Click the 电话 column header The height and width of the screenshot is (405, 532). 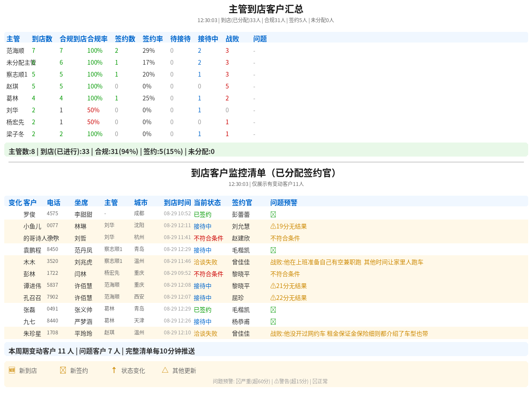click(x=54, y=202)
